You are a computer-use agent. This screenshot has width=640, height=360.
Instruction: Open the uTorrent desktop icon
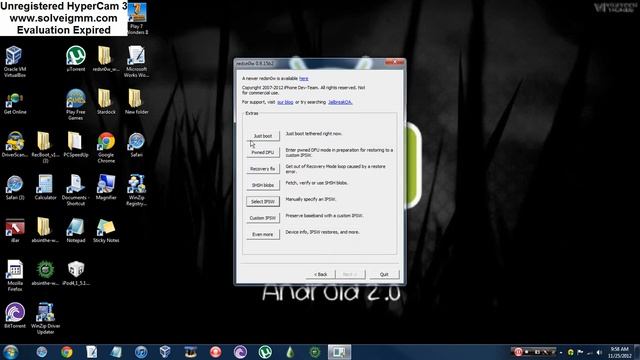coord(76,59)
